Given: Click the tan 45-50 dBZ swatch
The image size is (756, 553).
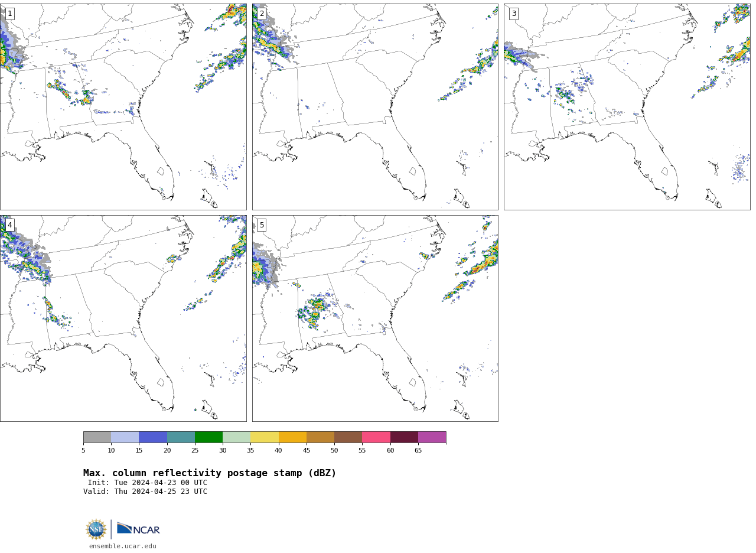Looking at the screenshot, I should [320, 437].
